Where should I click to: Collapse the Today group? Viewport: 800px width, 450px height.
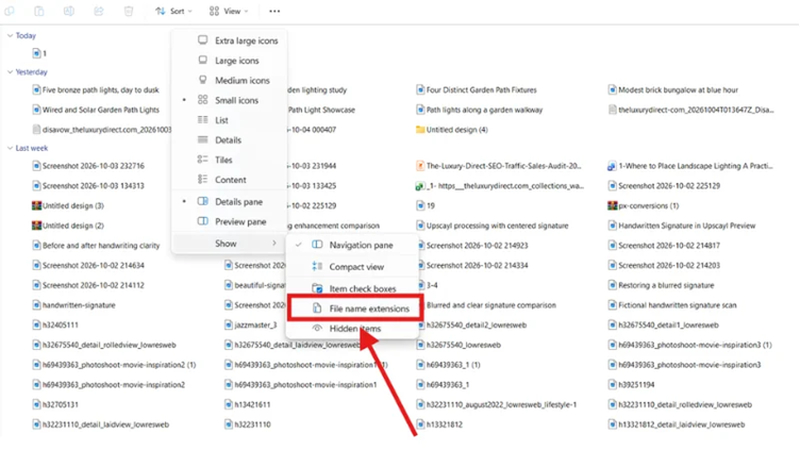10,36
